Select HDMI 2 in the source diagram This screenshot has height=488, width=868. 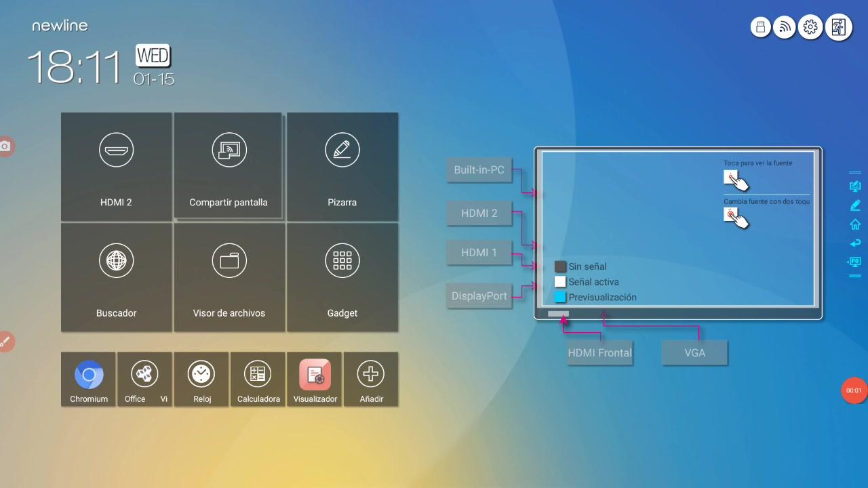(479, 213)
